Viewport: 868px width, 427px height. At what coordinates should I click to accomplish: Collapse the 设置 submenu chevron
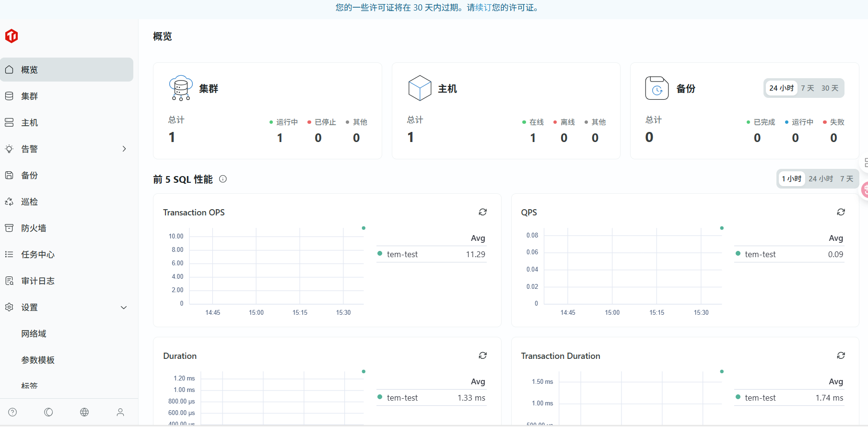(x=124, y=308)
